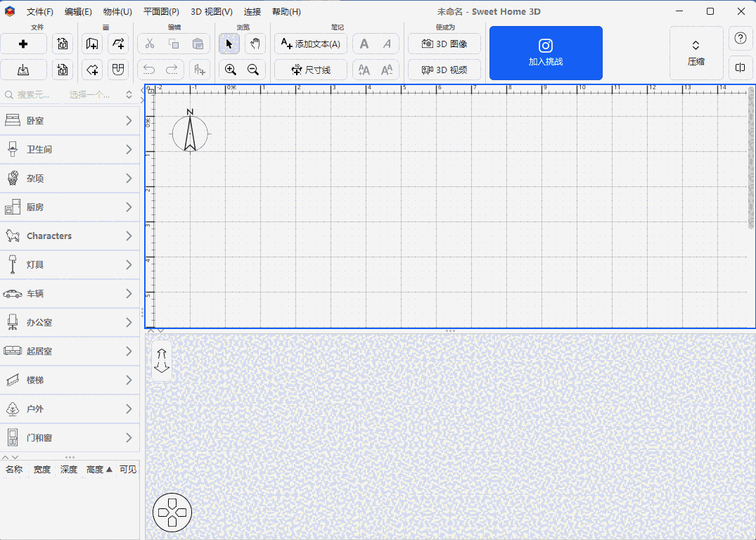Open the 文件(F) menu
Image resolution: width=756 pixels, height=540 pixels.
[x=39, y=12]
